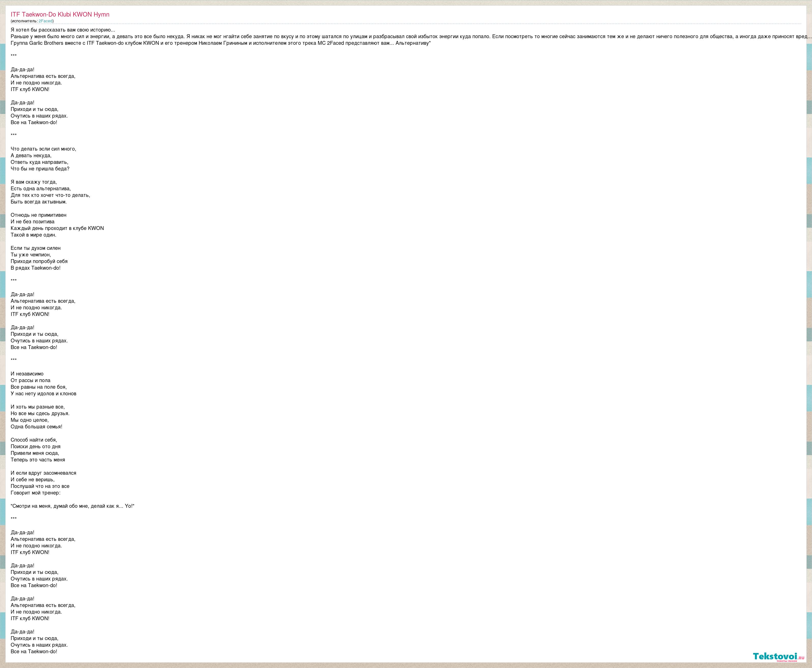Image resolution: width=812 pixels, height=668 pixels.
Task: Click 'У нас нету идолов и клонов'
Action: (43, 394)
